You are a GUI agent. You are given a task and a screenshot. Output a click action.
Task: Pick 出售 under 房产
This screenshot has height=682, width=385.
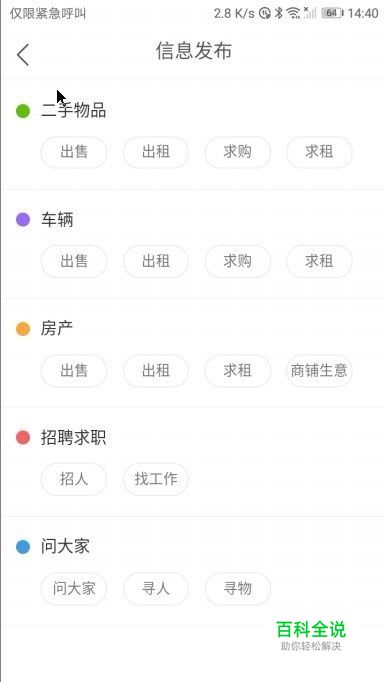tap(74, 371)
